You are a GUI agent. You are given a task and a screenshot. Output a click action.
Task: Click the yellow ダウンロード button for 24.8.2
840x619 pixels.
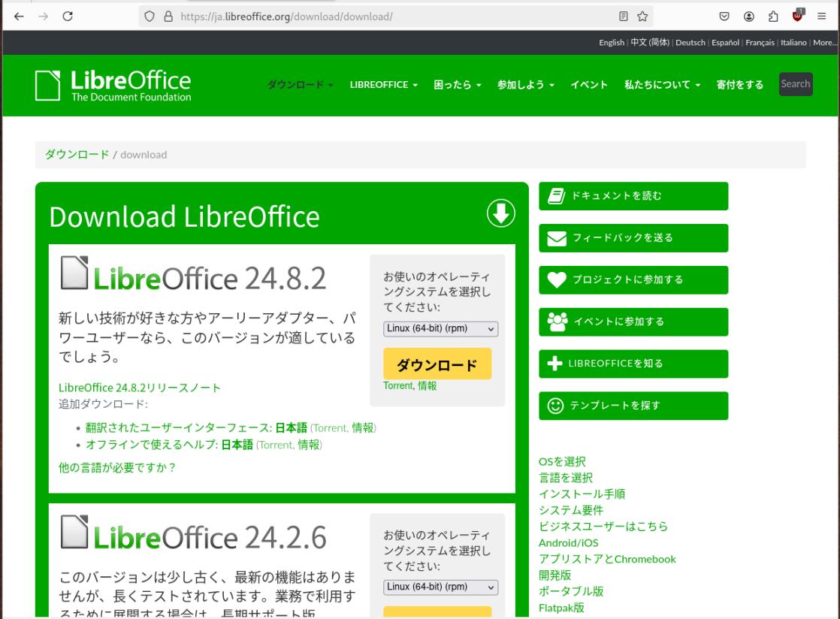coord(437,364)
